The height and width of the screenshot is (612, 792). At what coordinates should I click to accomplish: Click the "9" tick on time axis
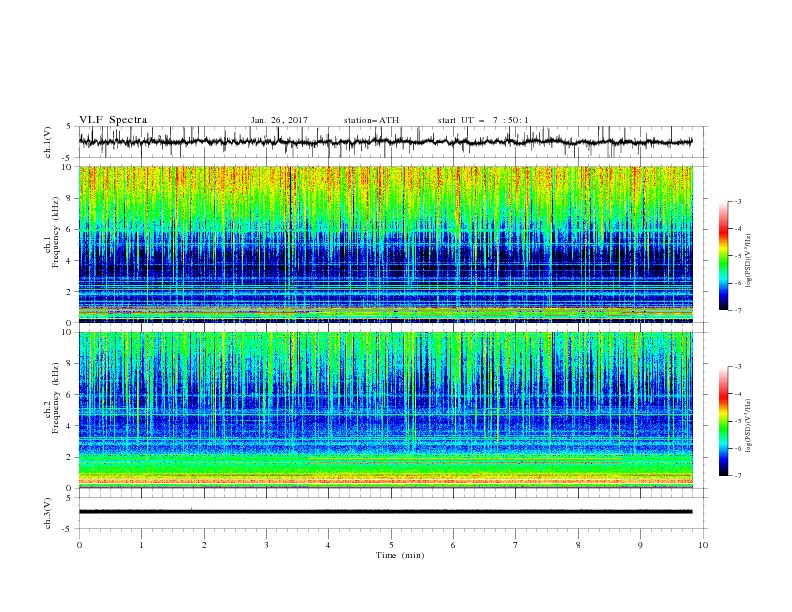(640, 545)
